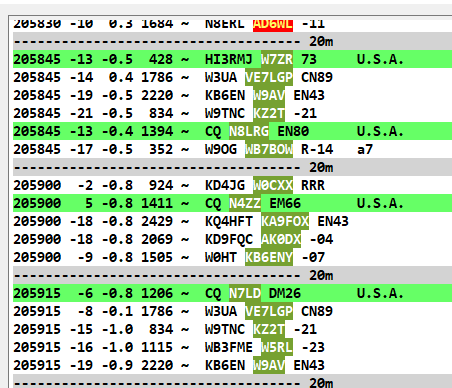
Task: Click the CQ N7LD DM26 decode row
Action: tap(232, 293)
